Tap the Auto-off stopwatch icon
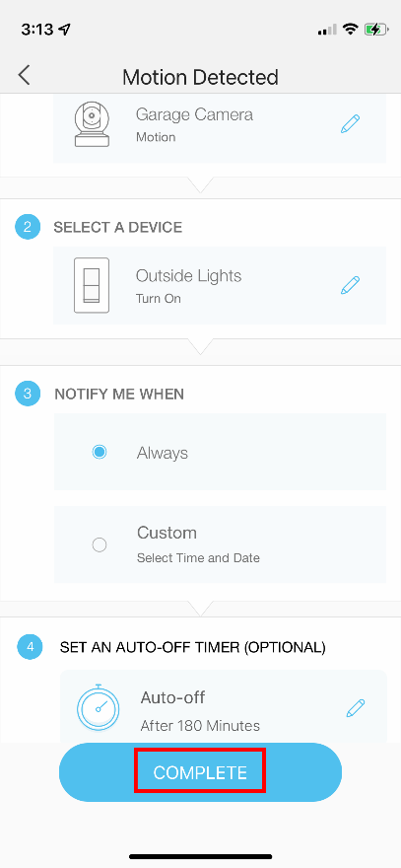 (x=98, y=707)
